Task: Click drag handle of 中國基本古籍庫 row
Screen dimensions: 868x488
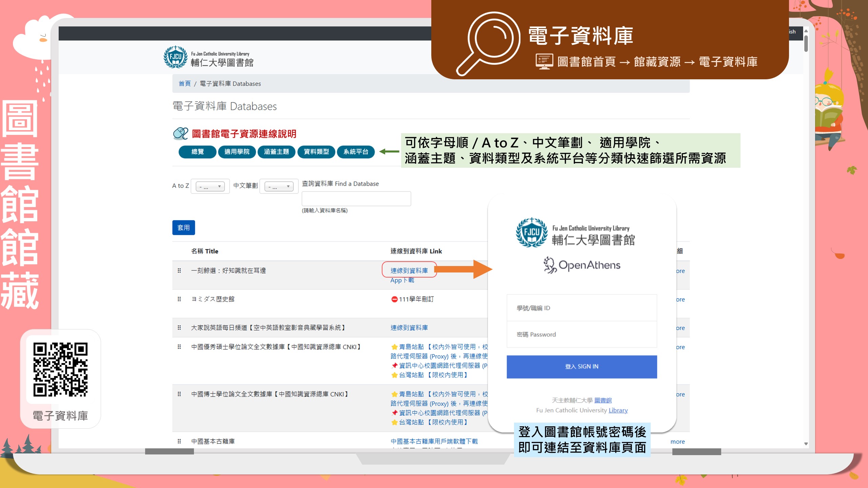Action: tap(179, 441)
